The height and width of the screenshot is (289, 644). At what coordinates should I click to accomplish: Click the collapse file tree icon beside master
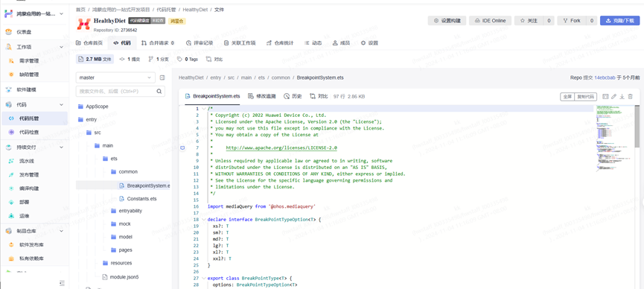[162, 77]
